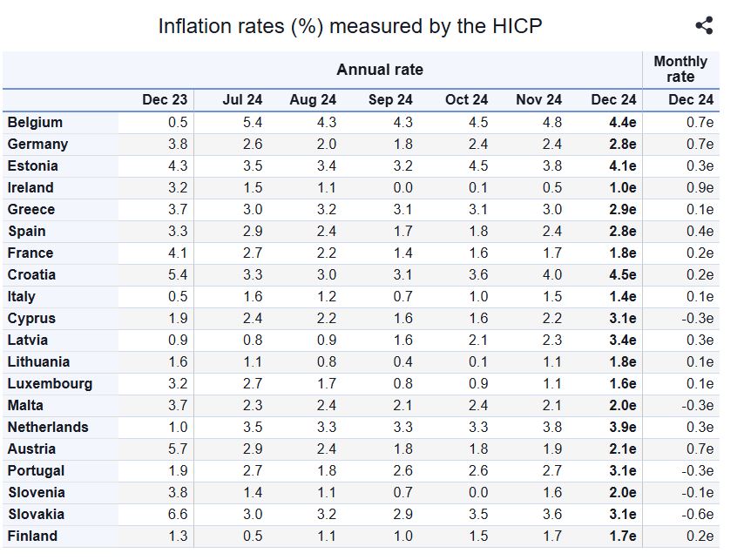This screenshot has width=744, height=560.
Task: Click the share icon
Action: click(x=704, y=25)
